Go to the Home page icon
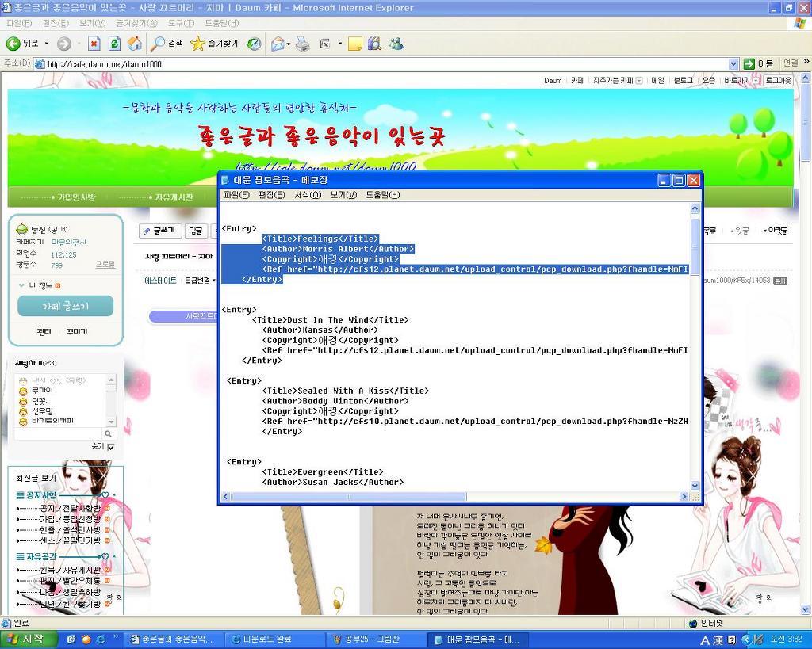The height and width of the screenshot is (649, 812). click(x=135, y=44)
